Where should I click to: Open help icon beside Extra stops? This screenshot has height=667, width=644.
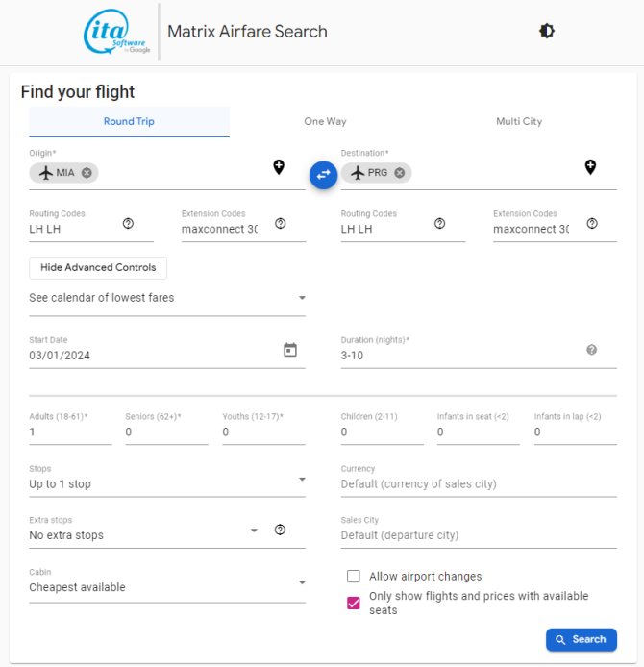[280, 530]
